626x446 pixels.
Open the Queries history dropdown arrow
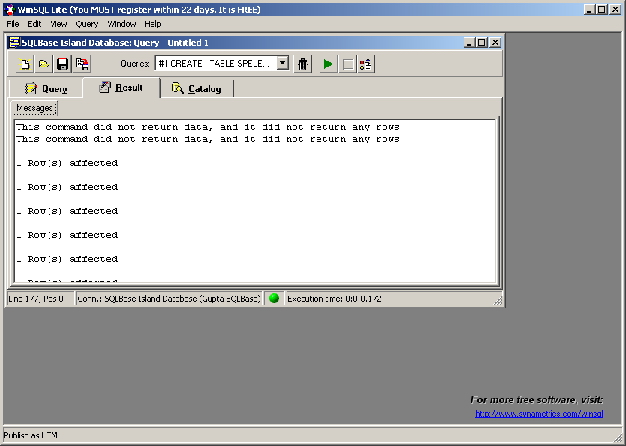283,63
